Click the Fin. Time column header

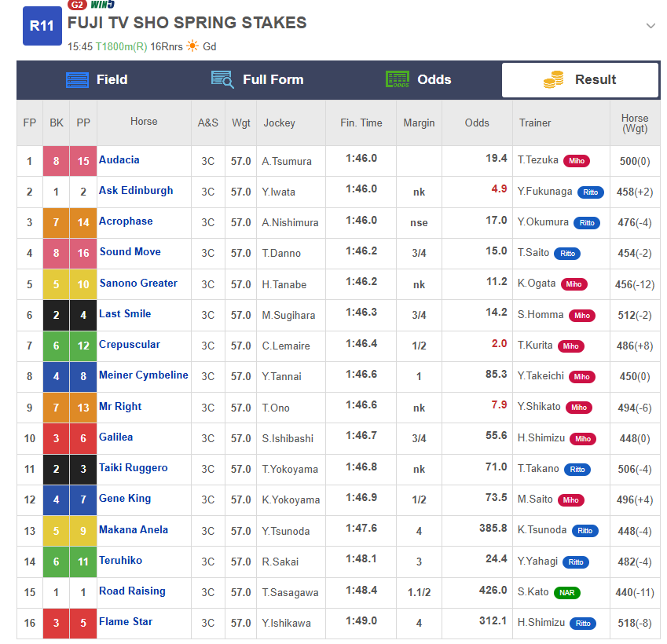(361, 123)
